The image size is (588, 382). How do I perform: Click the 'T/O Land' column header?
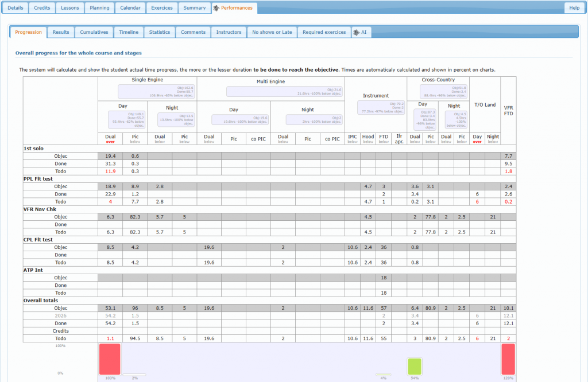point(485,104)
